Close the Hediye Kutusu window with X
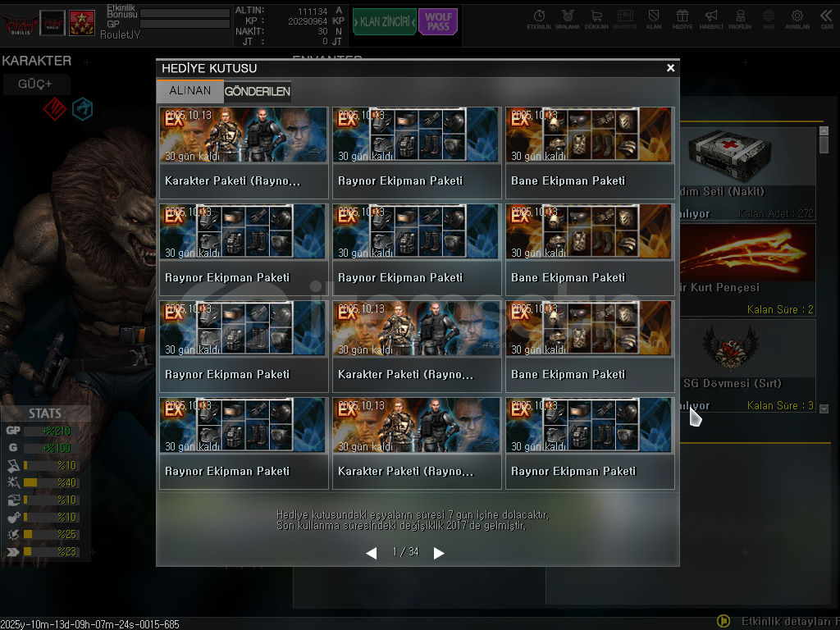 click(x=670, y=68)
